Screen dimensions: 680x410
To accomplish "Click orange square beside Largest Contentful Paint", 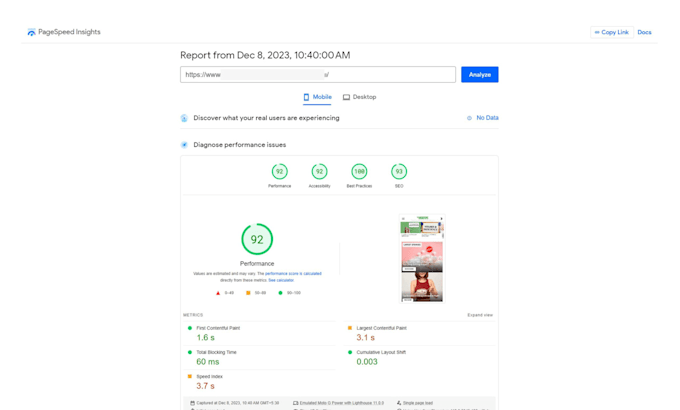I will [350, 328].
